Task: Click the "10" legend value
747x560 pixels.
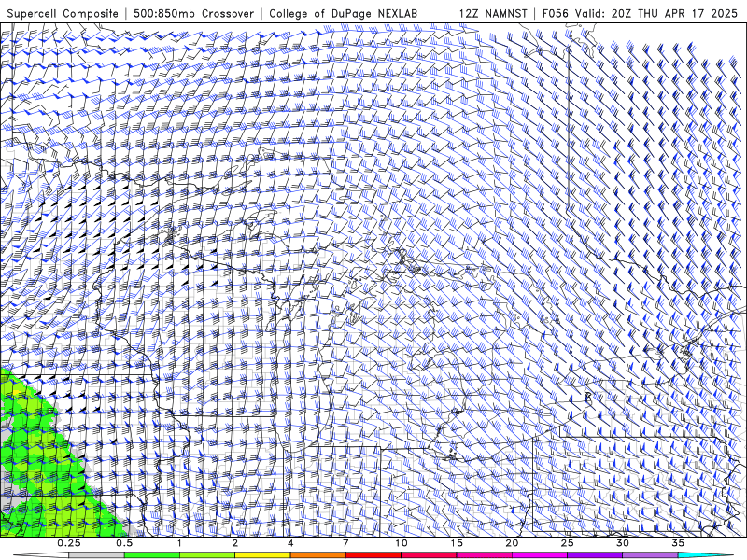Action: click(402, 543)
